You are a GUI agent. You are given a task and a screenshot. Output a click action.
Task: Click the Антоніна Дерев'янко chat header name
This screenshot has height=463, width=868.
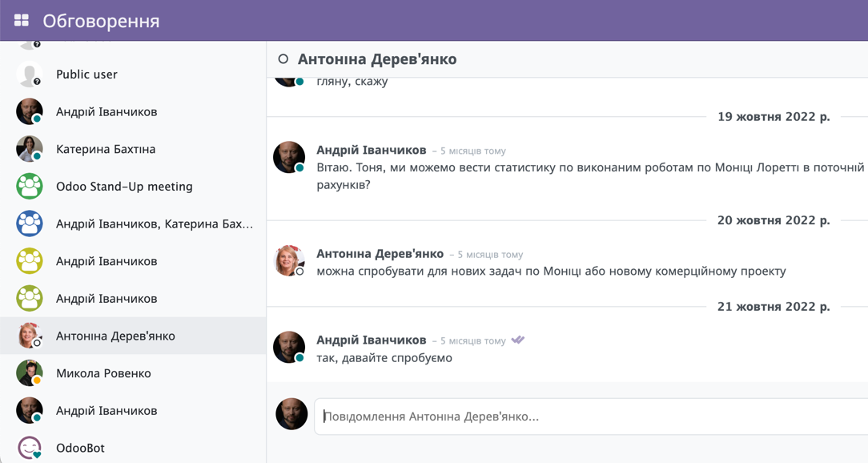coord(377,59)
